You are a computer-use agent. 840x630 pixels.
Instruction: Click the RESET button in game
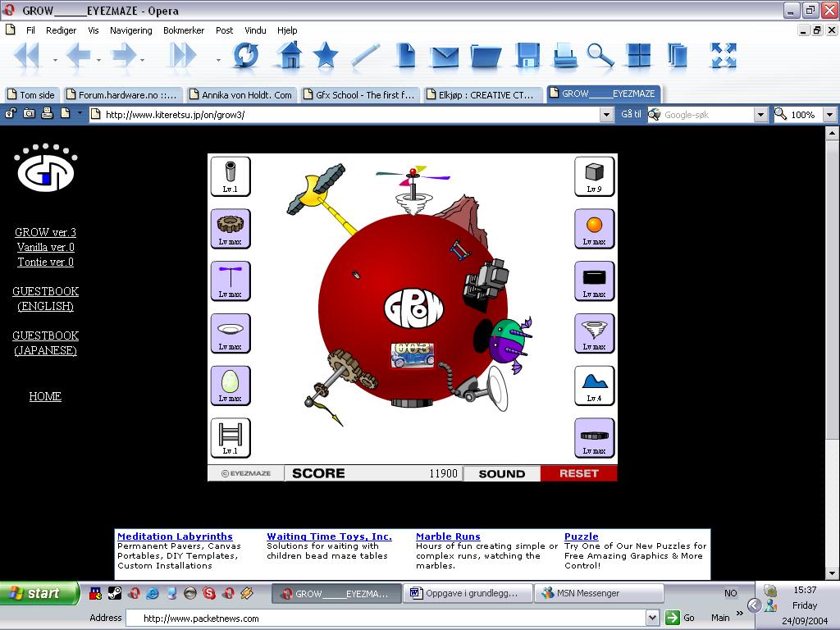click(578, 473)
